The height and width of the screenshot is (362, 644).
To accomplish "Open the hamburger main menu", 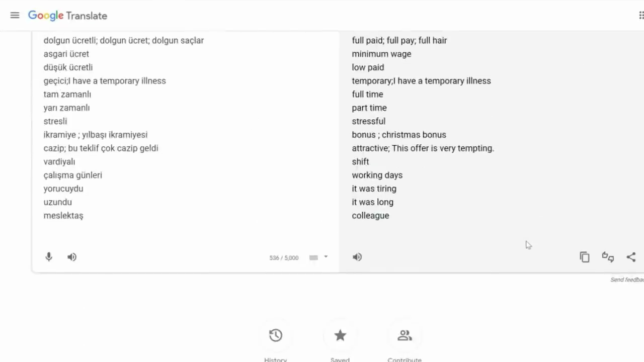I will tap(15, 15).
